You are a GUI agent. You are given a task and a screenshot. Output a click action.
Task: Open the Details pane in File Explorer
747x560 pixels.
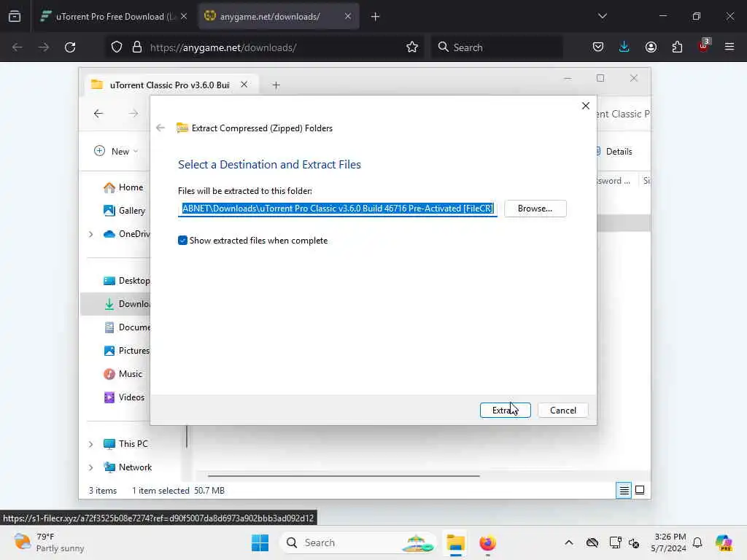tap(614, 152)
